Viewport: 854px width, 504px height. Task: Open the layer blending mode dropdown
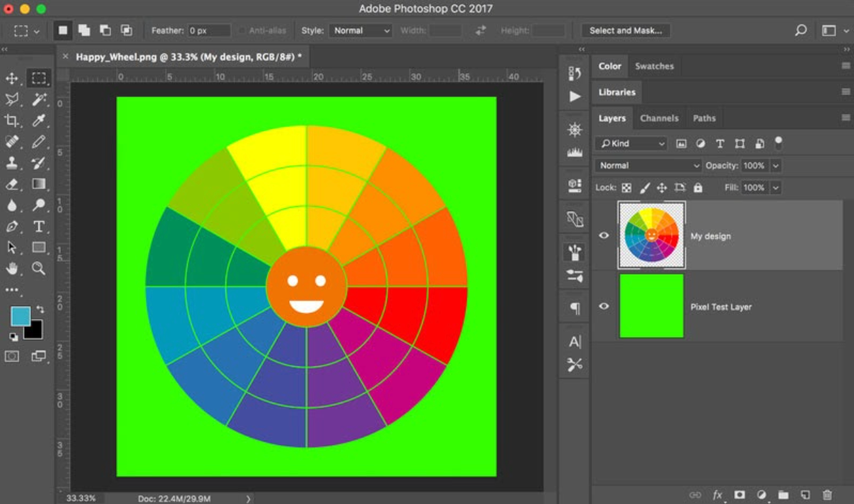(648, 166)
